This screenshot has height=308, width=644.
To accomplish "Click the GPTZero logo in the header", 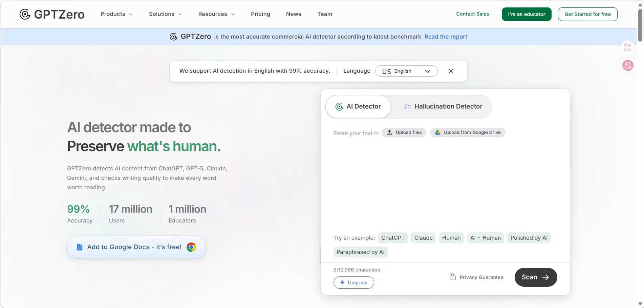I will (x=52, y=14).
